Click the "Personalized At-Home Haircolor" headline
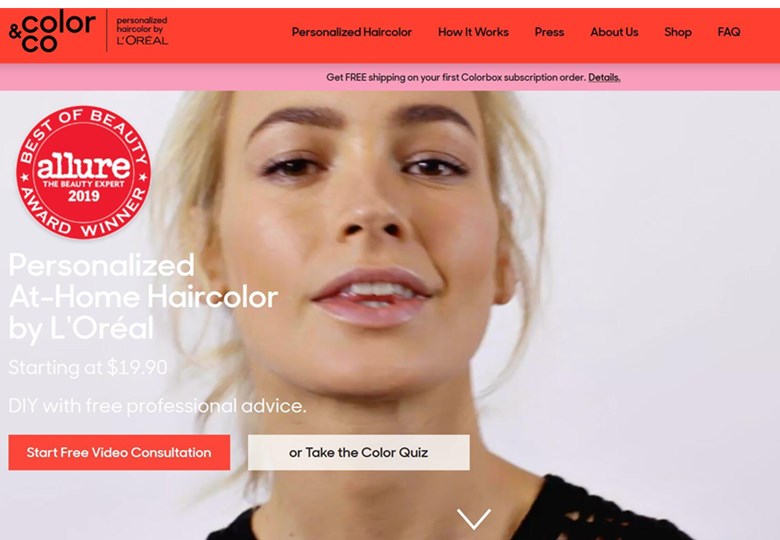Image resolution: width=780 pixels, height=540 pixels. [143, 281]
